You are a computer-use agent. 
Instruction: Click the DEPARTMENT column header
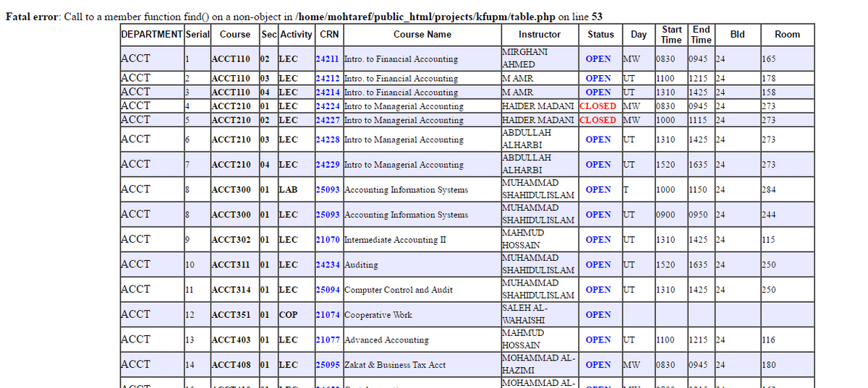(152, 35)
